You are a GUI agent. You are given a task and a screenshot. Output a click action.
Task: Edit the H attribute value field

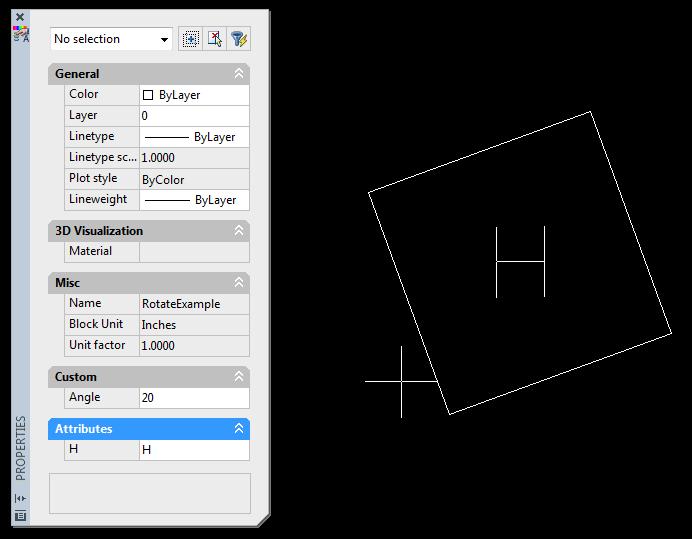pyautogui.click(x=194, y=450)
